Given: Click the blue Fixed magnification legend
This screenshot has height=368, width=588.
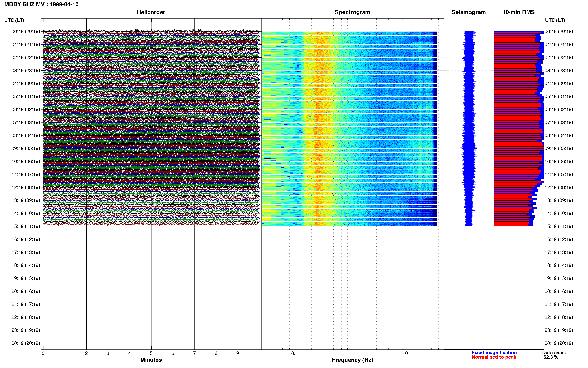Looking at the screenshot, I should pos(494,352).
